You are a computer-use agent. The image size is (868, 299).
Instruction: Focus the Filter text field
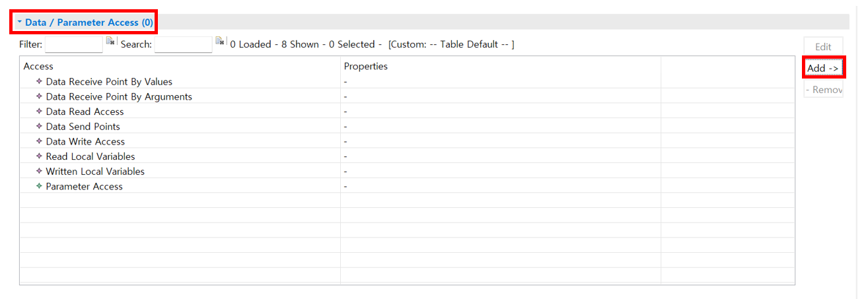73,44
